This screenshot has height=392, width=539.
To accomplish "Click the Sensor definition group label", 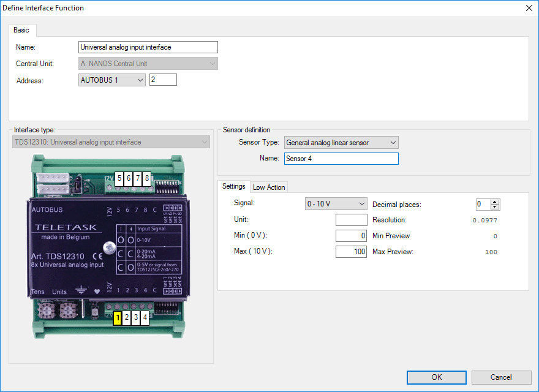I will click(x=246, y=130).
